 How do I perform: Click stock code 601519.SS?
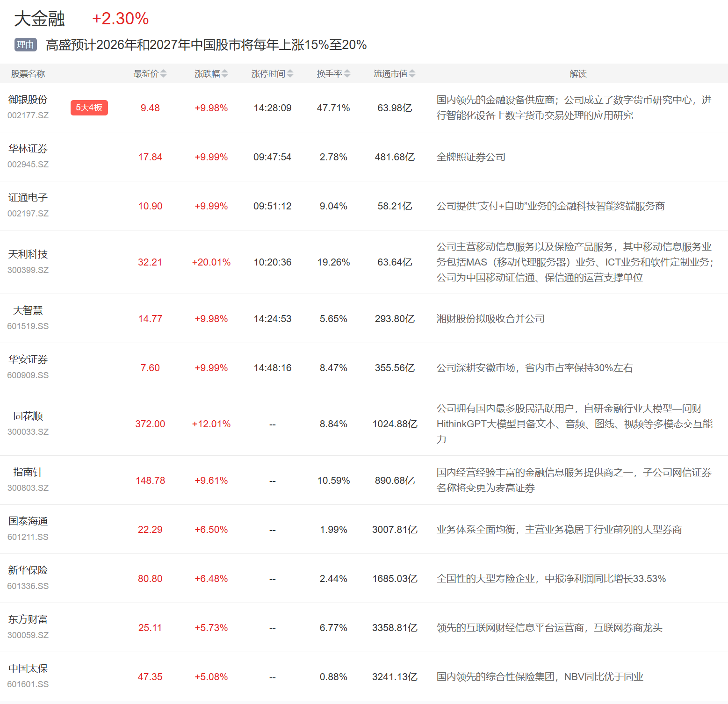point(28,326)
